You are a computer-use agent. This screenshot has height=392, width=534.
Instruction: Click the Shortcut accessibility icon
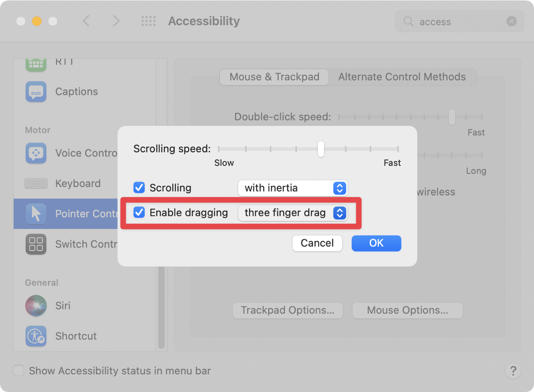(x=36, y=336)
